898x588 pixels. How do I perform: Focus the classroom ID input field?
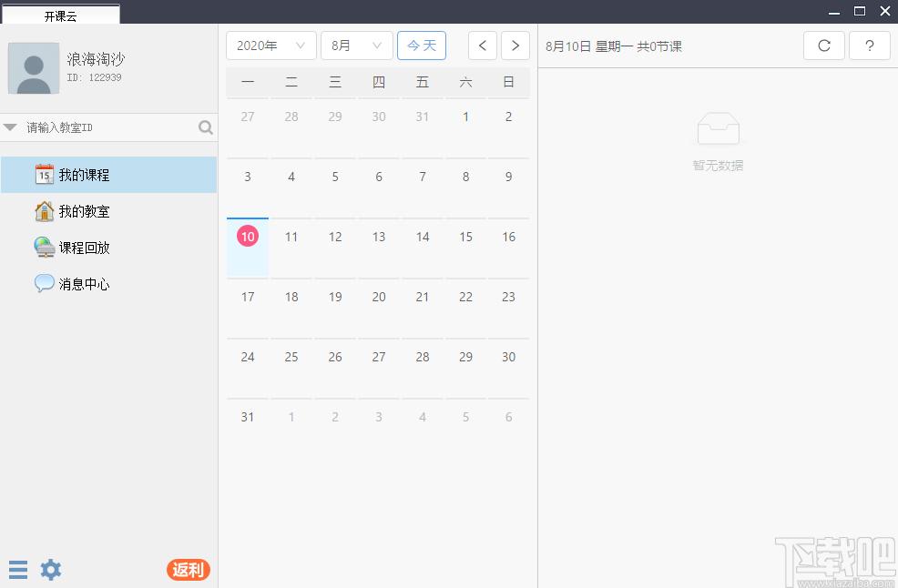[x=108, y=127]
